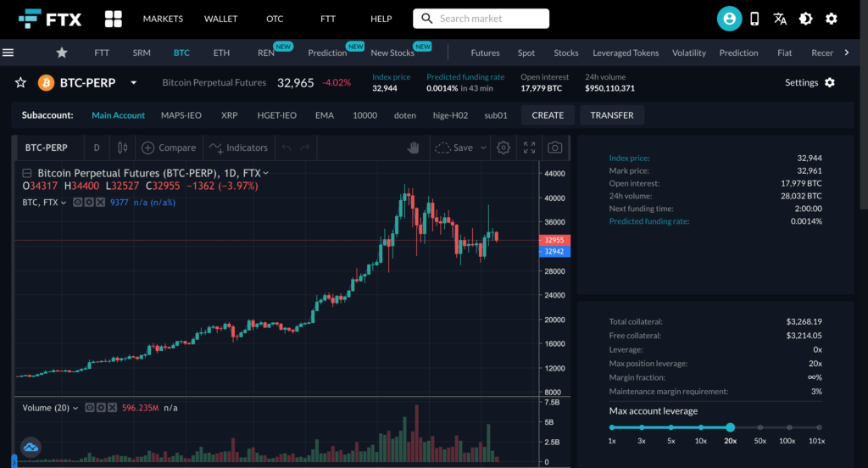The height and width of the screenshot is (468, 868).
Task: Open chart settings gear icon
Action: (x=503, y=148)
